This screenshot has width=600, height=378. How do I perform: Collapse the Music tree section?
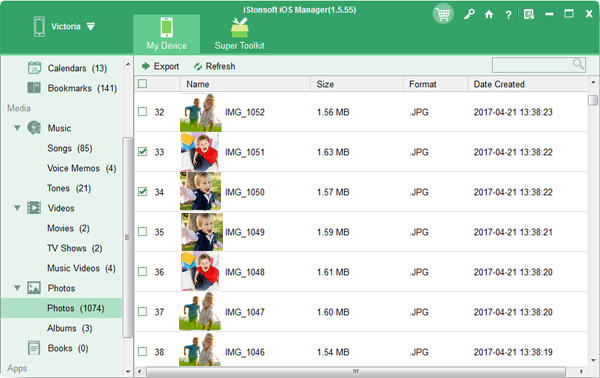[17, 128]
